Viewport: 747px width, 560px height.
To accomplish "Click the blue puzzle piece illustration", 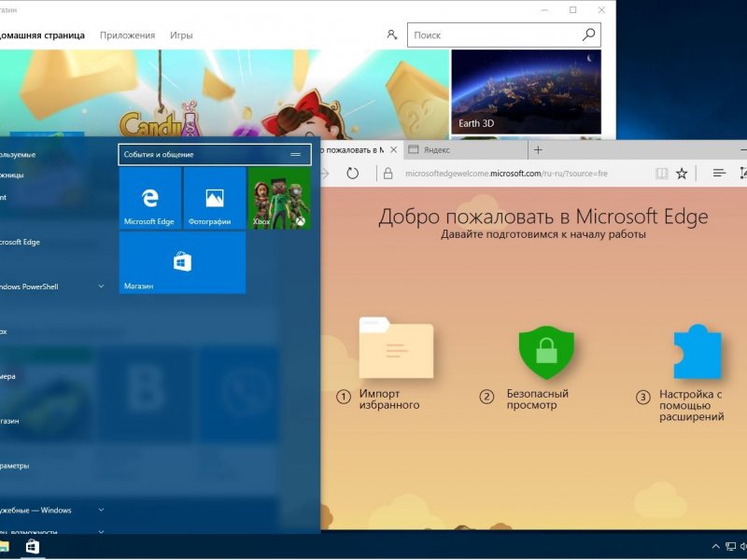I will pyautogui.click(x=698, y=352).
